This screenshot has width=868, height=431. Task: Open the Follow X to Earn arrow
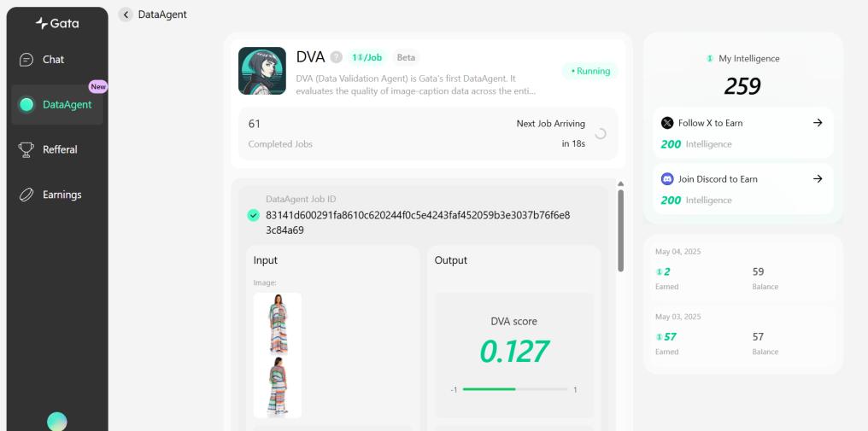(818, 123)
